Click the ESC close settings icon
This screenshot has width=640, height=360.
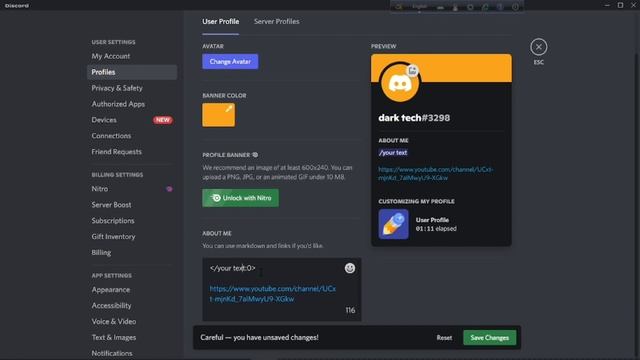tap(538, 47)
